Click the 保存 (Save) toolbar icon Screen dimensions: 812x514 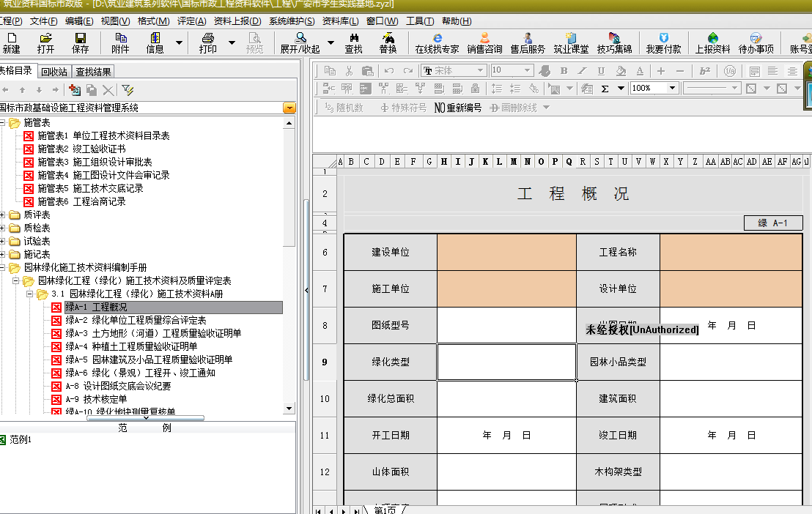(80, 42)
